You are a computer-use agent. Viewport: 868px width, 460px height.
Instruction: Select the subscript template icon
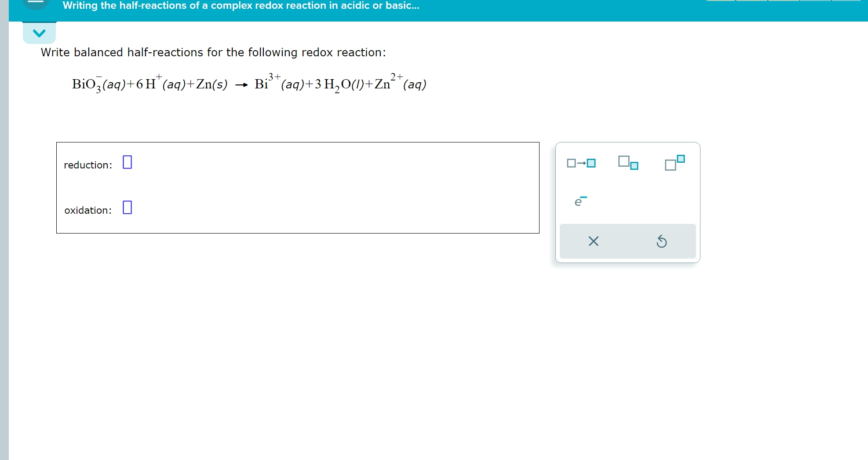click(x=627, y=163)
